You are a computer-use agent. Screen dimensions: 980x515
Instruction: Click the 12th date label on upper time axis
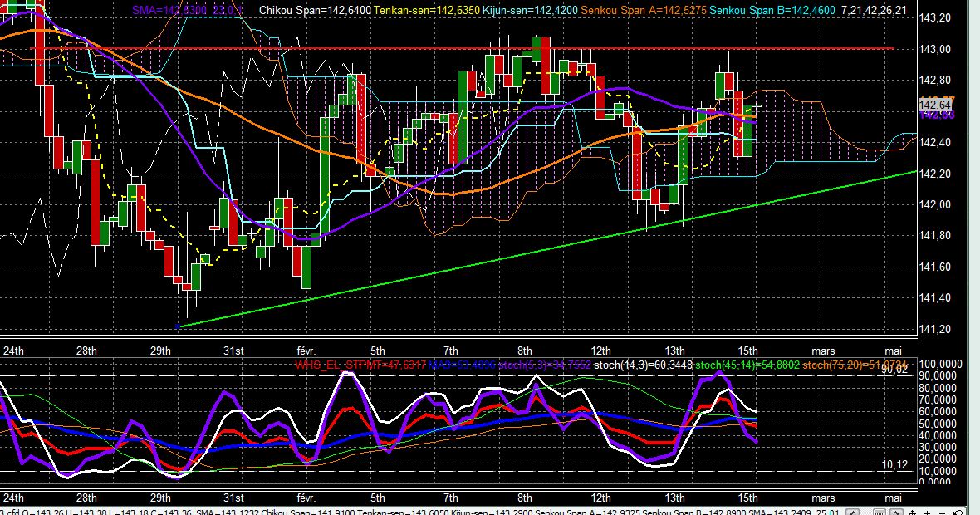pyautogui.click(x=600, y=351)
